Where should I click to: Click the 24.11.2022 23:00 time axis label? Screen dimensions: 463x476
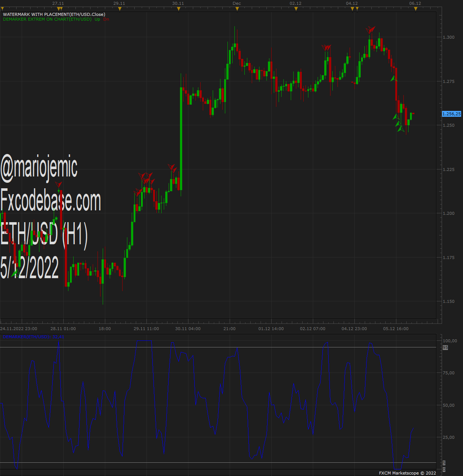coord(19,329)
